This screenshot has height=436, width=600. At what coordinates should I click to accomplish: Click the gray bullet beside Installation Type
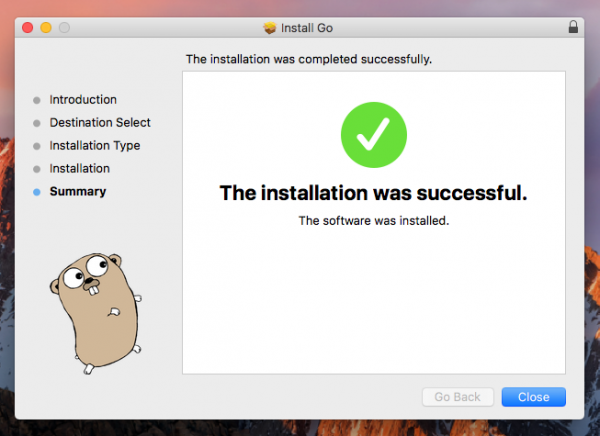pos(37,146)
